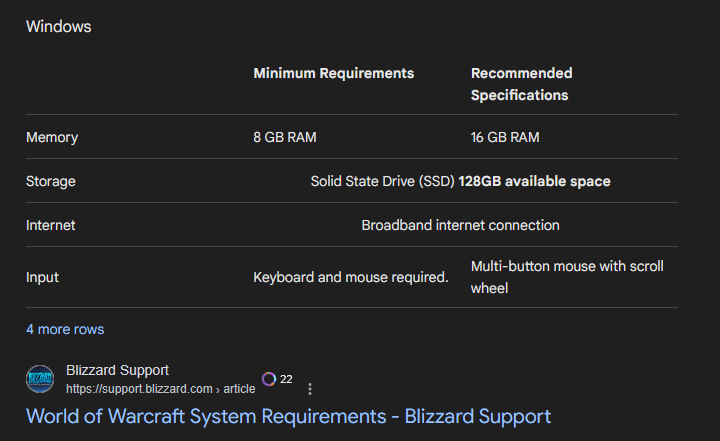Open World of Warcraft System Requirements result

[x=288, y=415]
